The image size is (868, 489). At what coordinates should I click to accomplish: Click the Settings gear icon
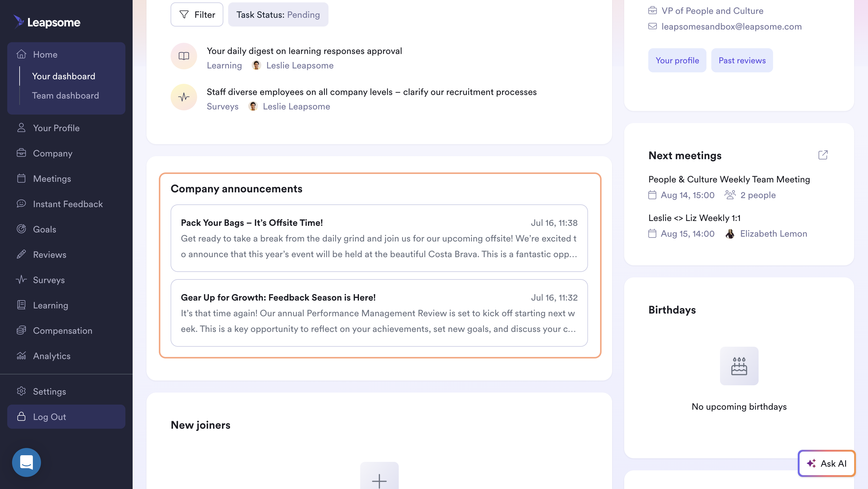pyautogui.click(x=21, y=391)
